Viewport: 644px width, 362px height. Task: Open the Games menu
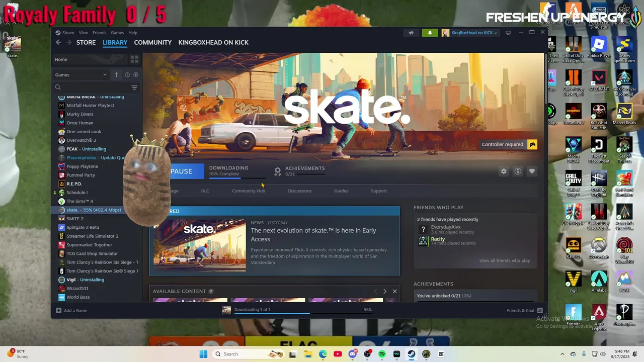[x=117, y=33]
